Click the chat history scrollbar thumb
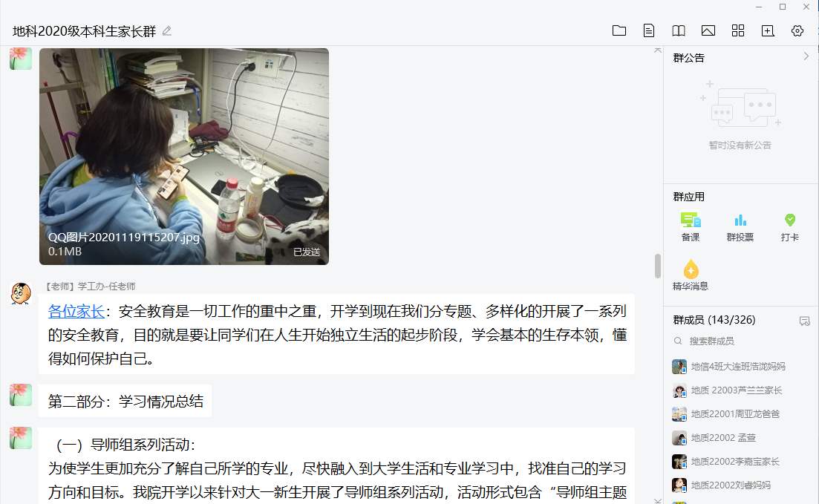Screen dimensions: 819x504 pyautogui.click(x=658, y=266)
